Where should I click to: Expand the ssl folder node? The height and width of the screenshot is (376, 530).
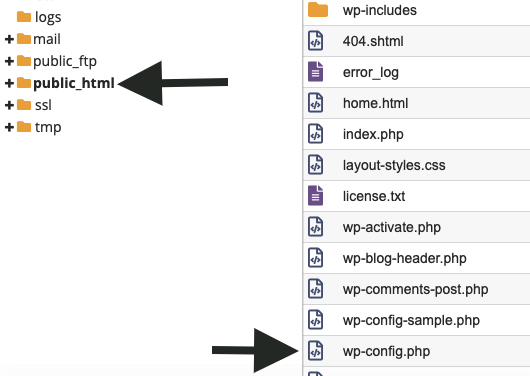9,105
